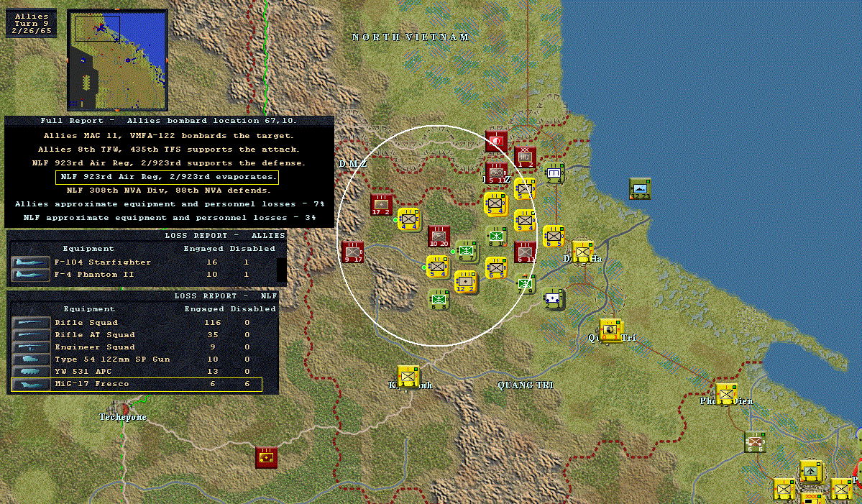Select the yellow unit at Dong Ha
The height and width of the screenshot is (504, 862).
click(x=582, y=252)
